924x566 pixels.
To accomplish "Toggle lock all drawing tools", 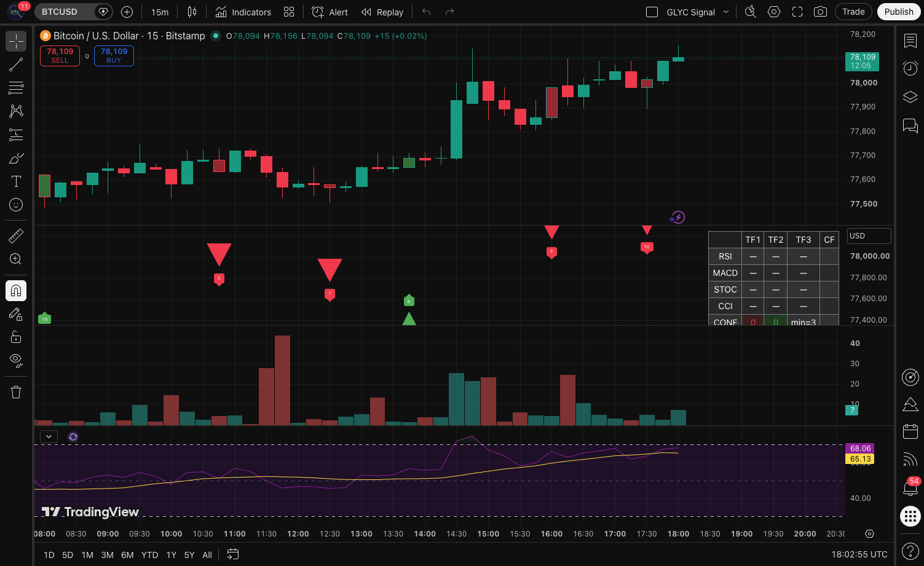I will (x=16, y=337).
